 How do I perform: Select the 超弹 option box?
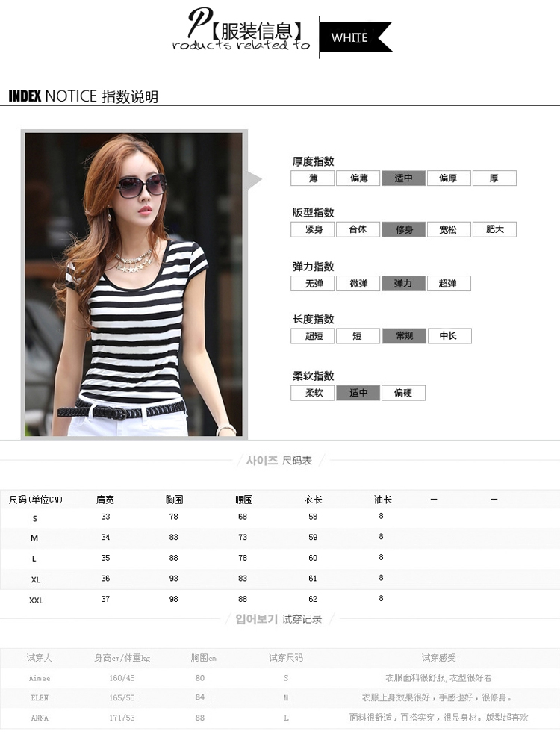click(448, 284)
